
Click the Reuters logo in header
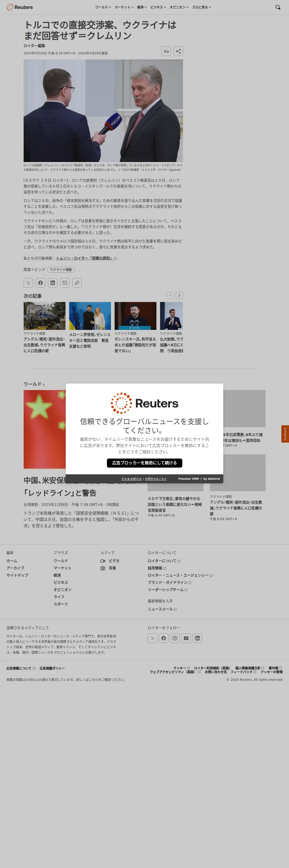click(20, 7)
